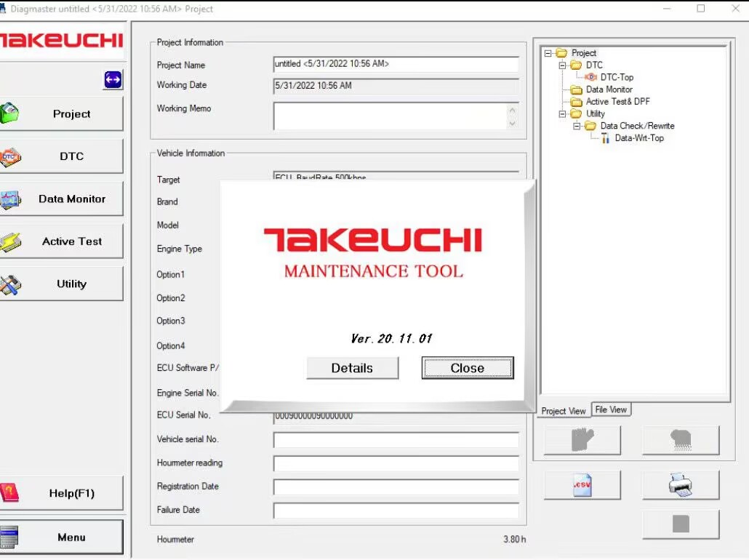Click the CSV export icon button
Viewport: 749px width, 560px height.
pos(582,485)
